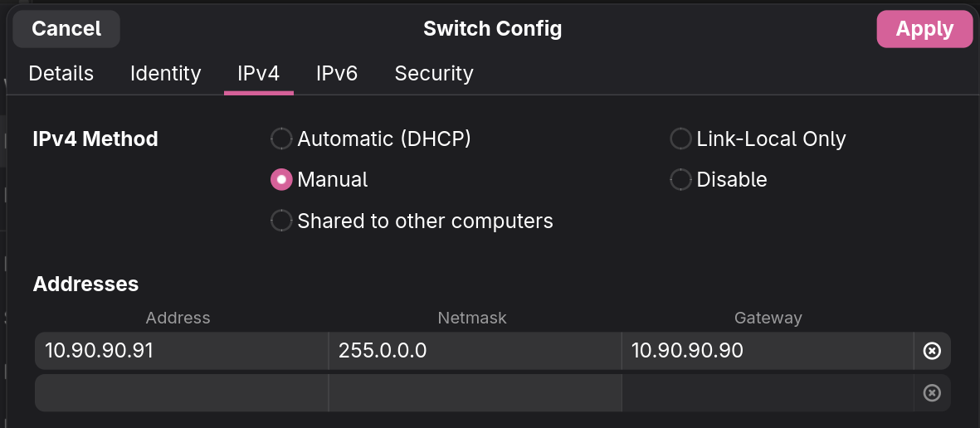Switch to the Identity tab
Viewport: 980px width, 428px height.
pos(165,74)
